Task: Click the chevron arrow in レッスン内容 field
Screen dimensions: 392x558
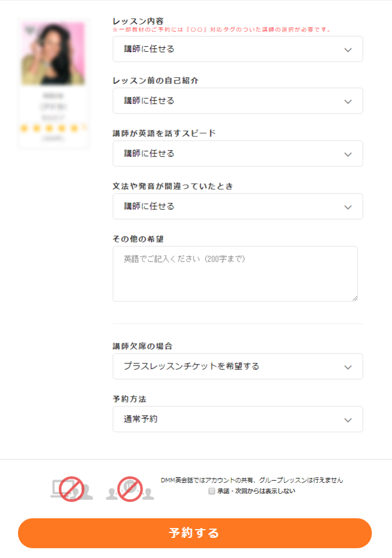Action: point(348,50)
